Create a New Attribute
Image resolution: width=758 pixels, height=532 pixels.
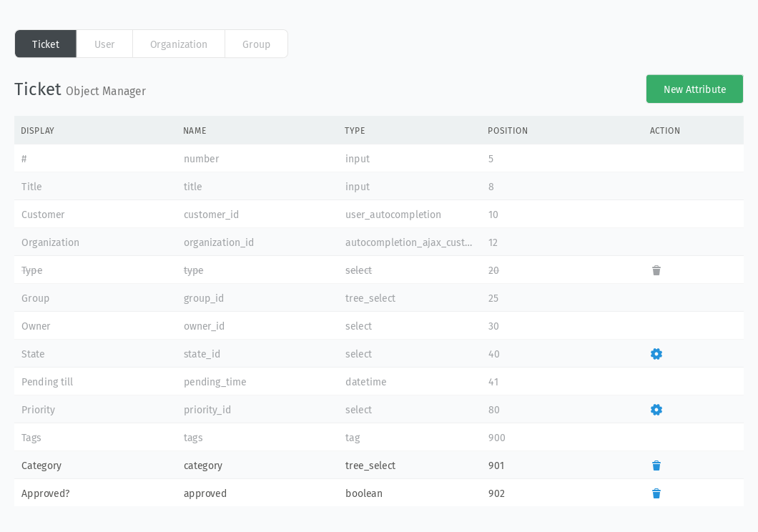tap(694, 89)
